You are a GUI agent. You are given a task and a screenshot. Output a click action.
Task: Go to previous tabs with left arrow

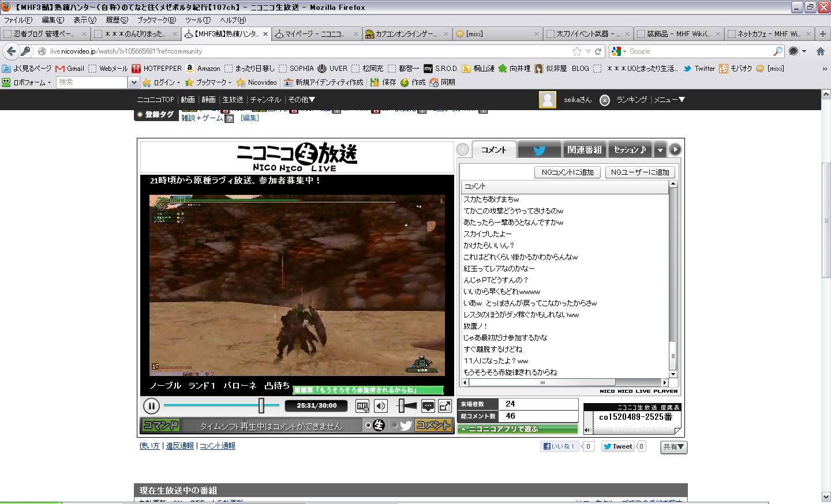(463, 150)
